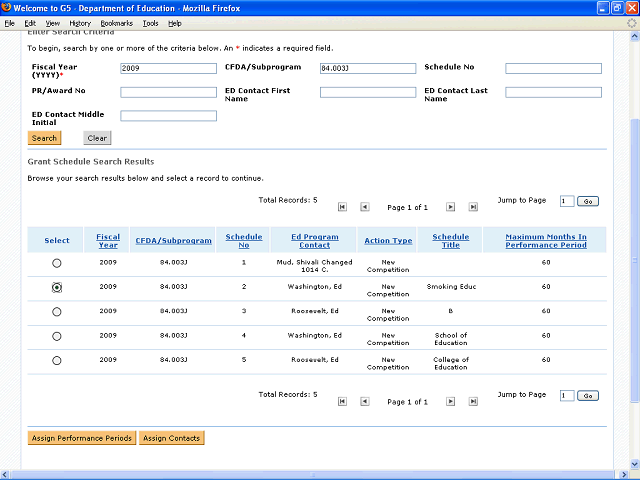The height and width of the screenshot is (480, 640).
Task: Open the Bookmarks menu
Action: pos(116,22)
